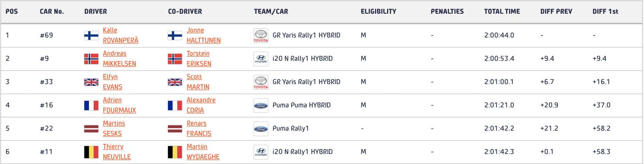This screenshot has width=644, height=164.
Task: Open Adrien Fourmaux driver profile
Action: (119, 105)
